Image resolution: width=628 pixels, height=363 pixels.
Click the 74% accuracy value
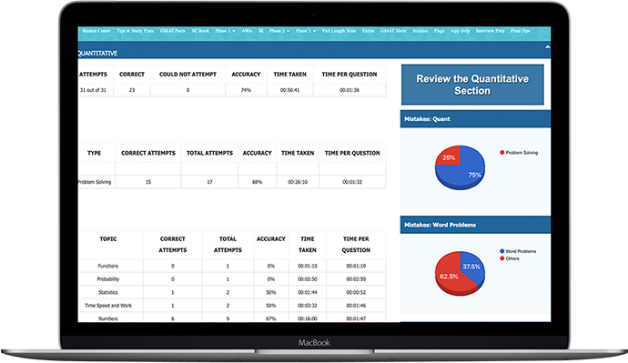[246, 90]
